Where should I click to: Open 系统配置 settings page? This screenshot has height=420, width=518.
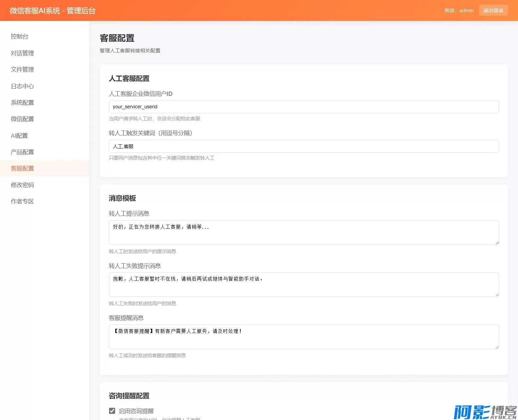click(x=22, y=102)
